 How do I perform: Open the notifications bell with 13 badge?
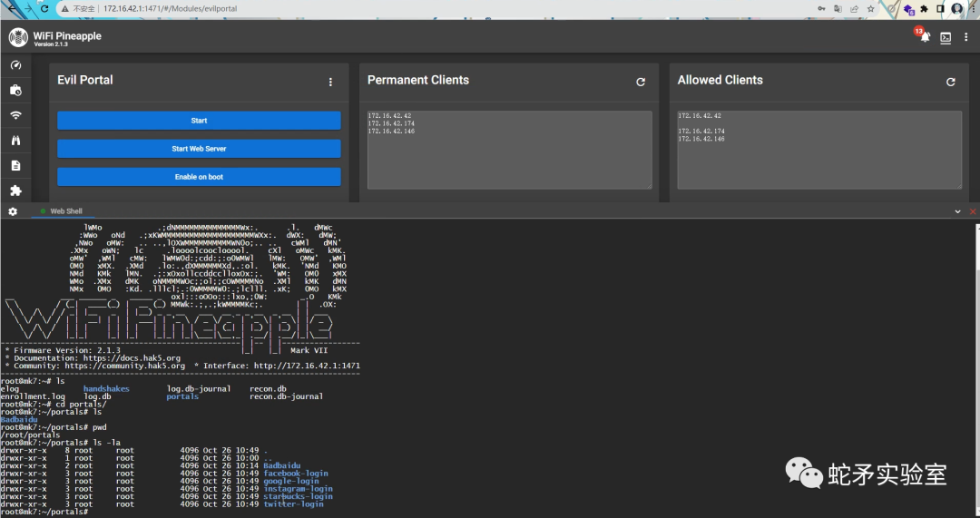(x=925, y=36)
